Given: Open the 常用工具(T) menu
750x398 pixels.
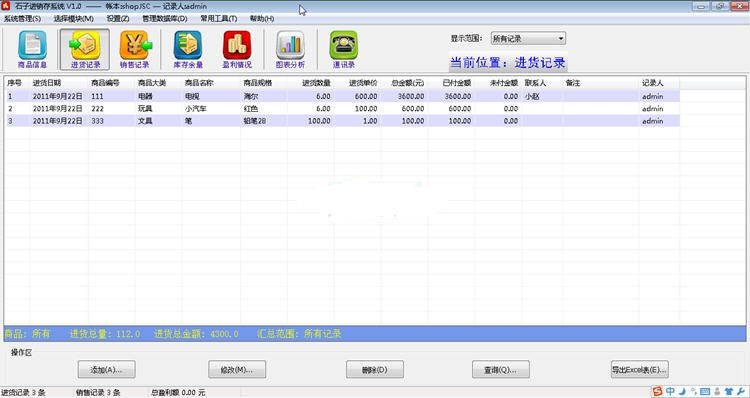Looking at the screenshot, I should tap(219, 19).
